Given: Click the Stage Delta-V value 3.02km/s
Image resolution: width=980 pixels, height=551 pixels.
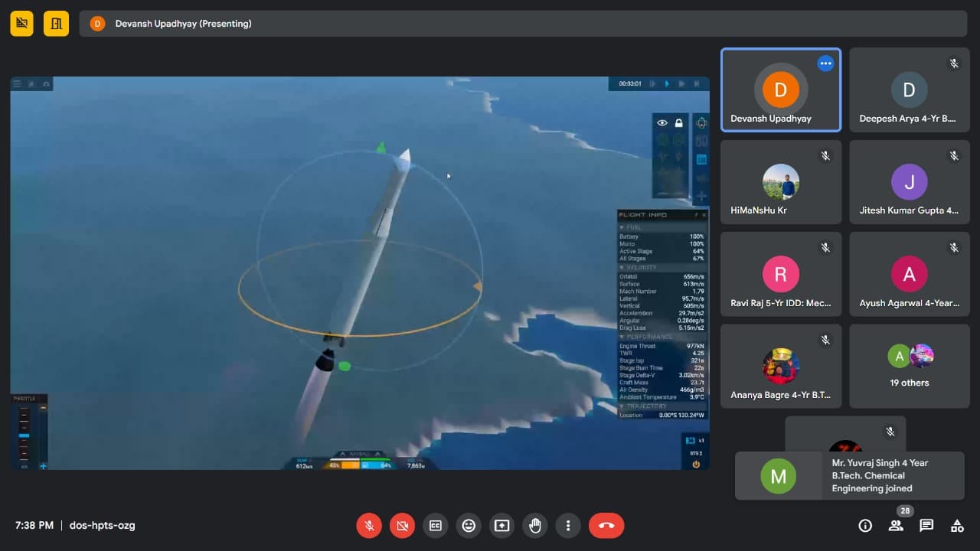Looking at the screenshot, I should click(691, 375).
